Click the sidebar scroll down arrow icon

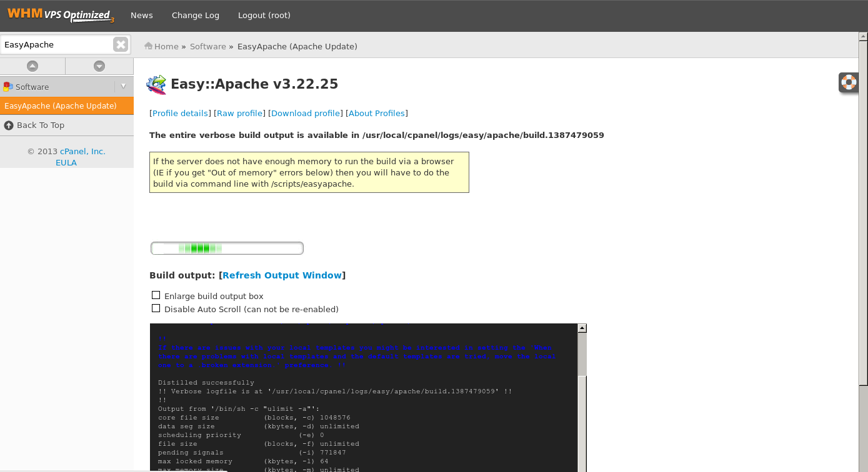coord(99,66)
